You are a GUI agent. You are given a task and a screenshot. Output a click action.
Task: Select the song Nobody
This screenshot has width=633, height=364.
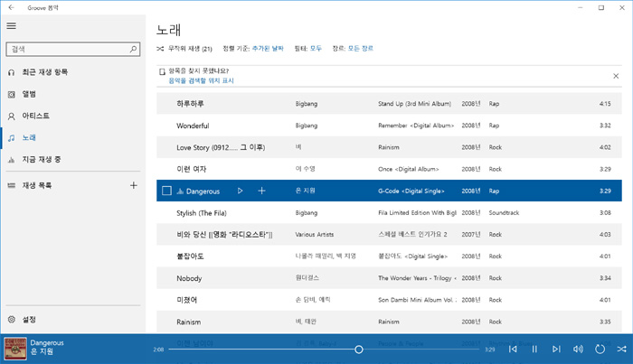pyautogui.click(x=189, y=278)
